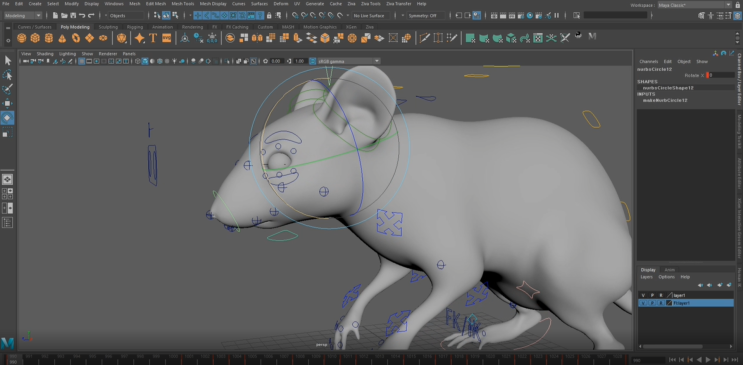Open the Symmetry: Off dropdown
Image resolution: width=743 pixels, height=365 pixels.
tap(426, 16)
